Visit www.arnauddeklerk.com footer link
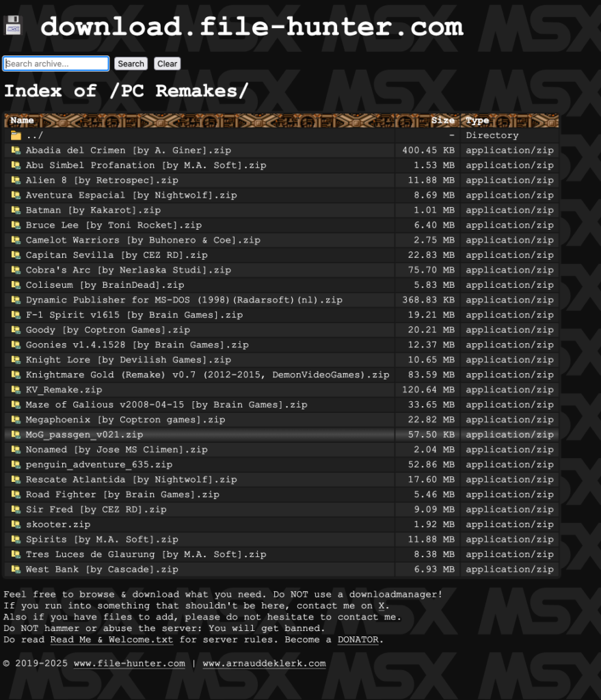The width and height of the screenshot is (601, 700). [x=264, y=663]
